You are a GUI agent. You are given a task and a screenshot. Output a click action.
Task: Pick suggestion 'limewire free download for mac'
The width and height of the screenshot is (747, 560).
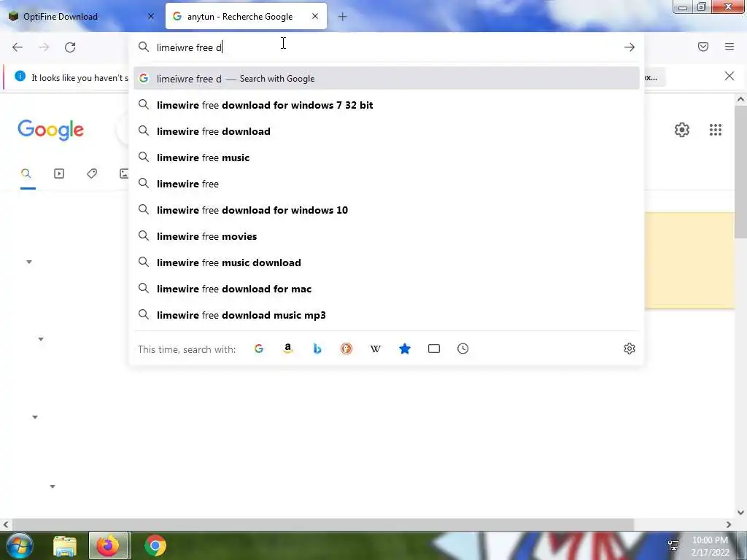pos(387,289)
